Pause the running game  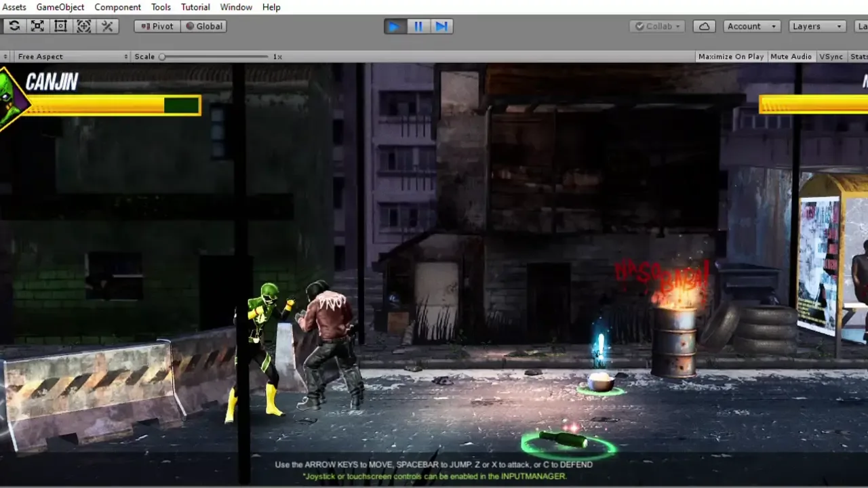click(x=418, y=26)
